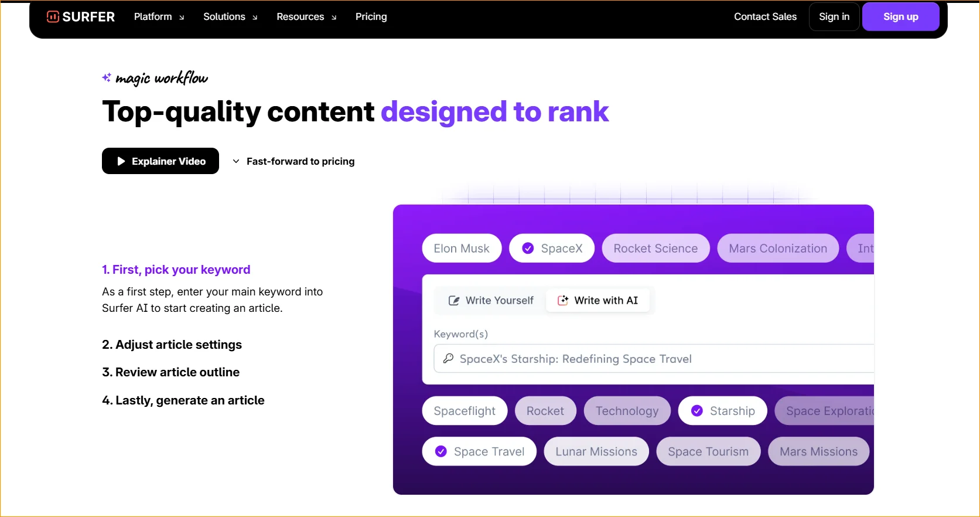The height and width of the screenshot is (517, 980).
Task: Expand step 2 Adjust article settings
Action: pos(172,345)
